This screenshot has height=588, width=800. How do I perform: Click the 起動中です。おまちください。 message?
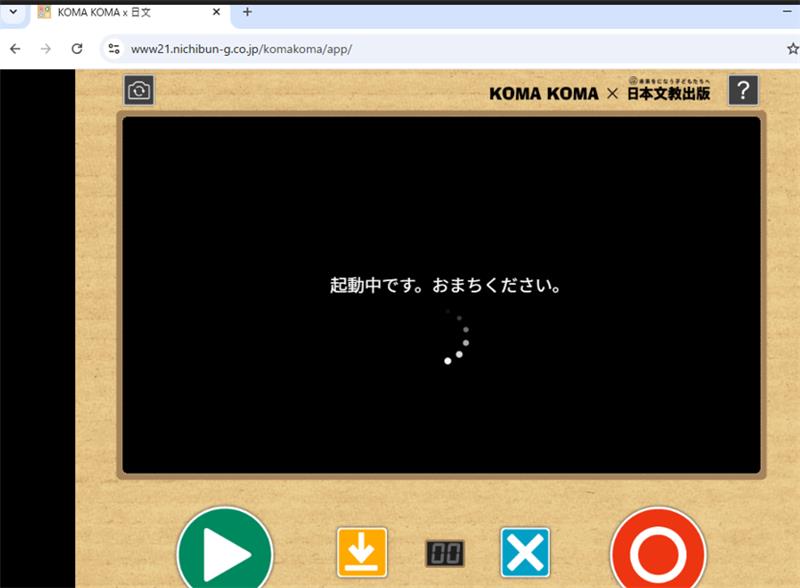445,285
